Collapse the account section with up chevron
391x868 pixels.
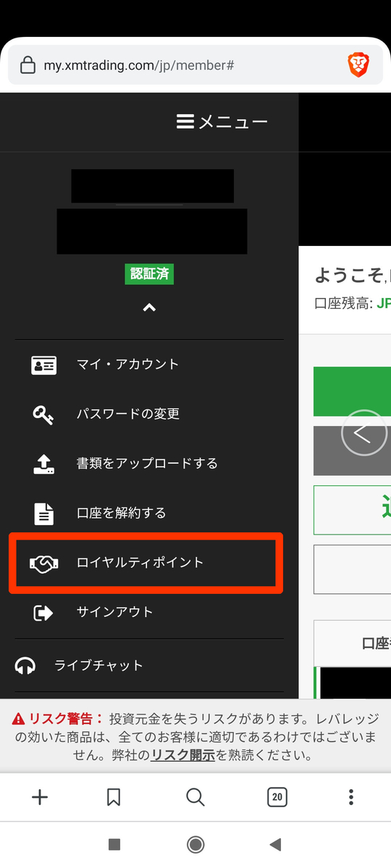pyautogui.click(x=149, y=307)
